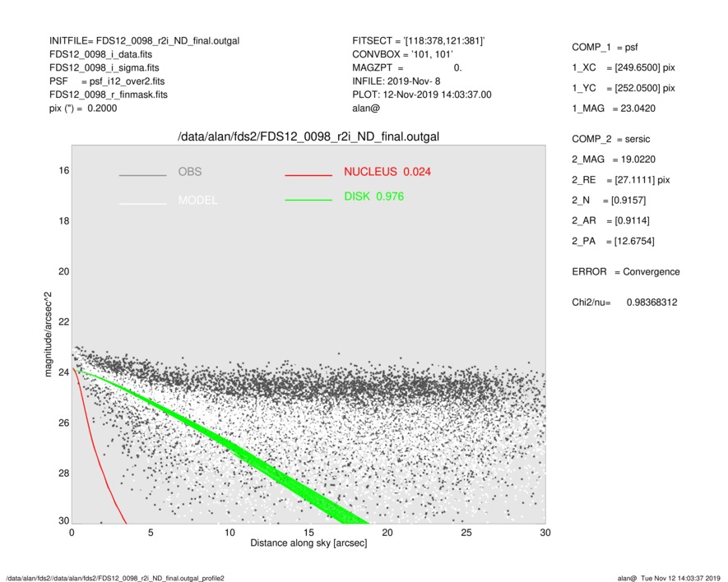Click the ERROR = Convergence text
The width and height of the screenshot is (728, 582).
click(625, 272)
